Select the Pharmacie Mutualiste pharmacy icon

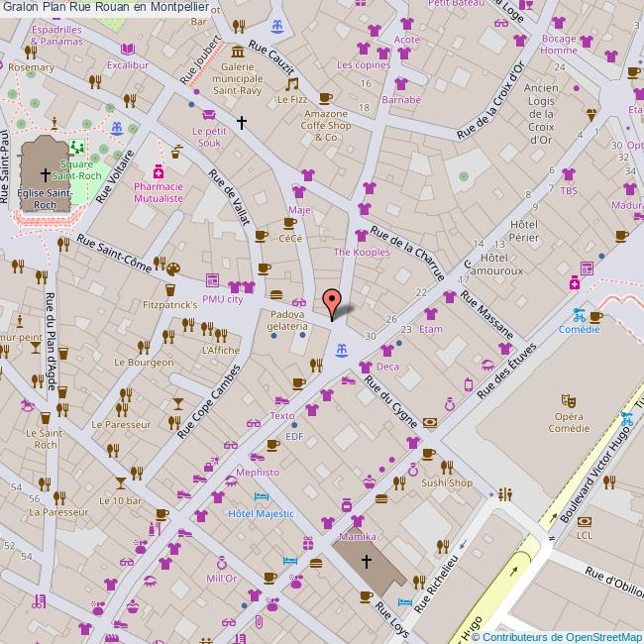click(x=158, y=171)
